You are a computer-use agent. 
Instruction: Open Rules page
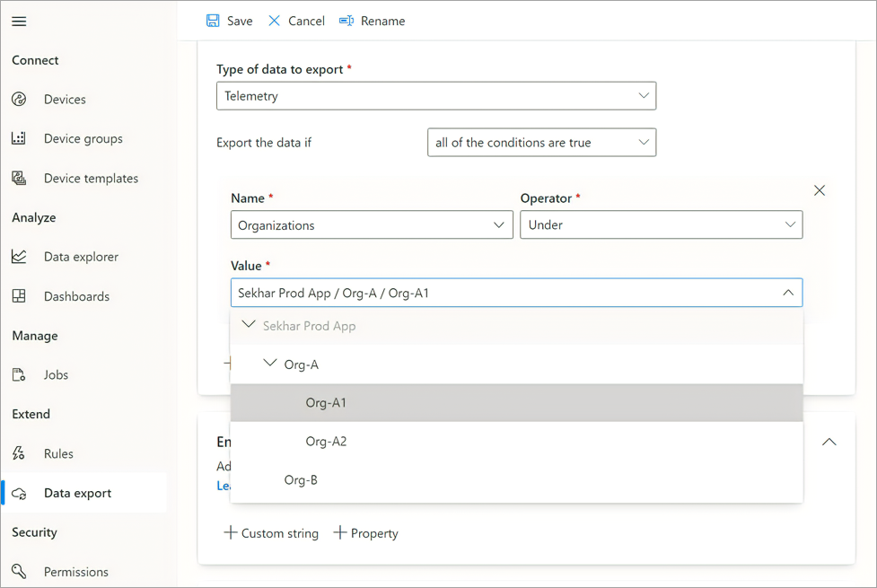coord(58,453)
